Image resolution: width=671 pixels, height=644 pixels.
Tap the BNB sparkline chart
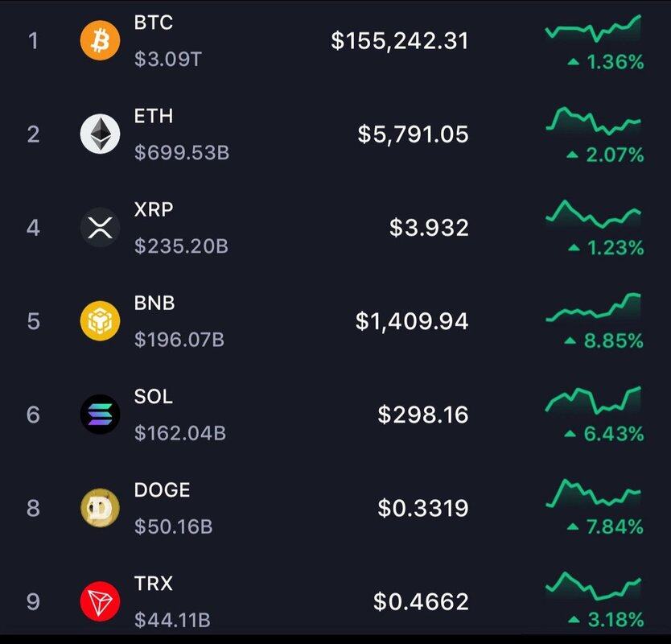593,308
